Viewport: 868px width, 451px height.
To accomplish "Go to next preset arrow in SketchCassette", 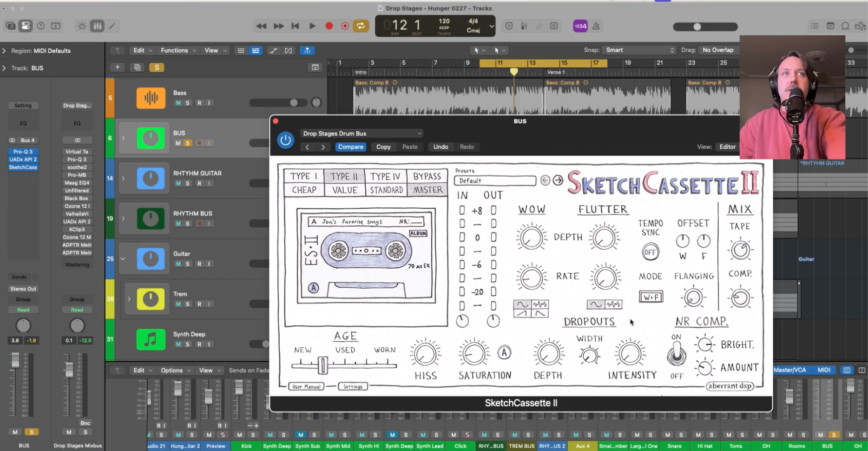I will 558,180.
